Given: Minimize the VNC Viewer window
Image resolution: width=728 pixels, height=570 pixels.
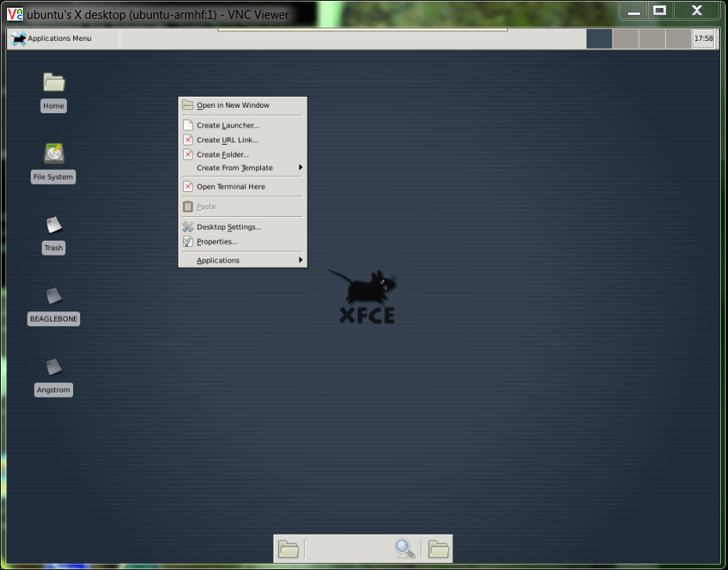Looking at the screenshot, I should 634,11.
